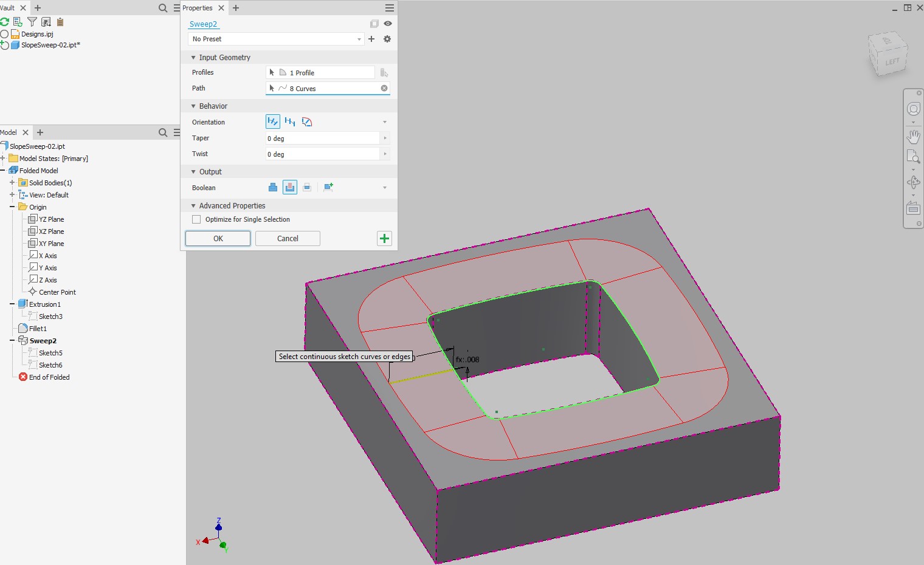Select the Intersect boolean operation icon
Viewport: 924px width, 565px height.
(307, 187)
